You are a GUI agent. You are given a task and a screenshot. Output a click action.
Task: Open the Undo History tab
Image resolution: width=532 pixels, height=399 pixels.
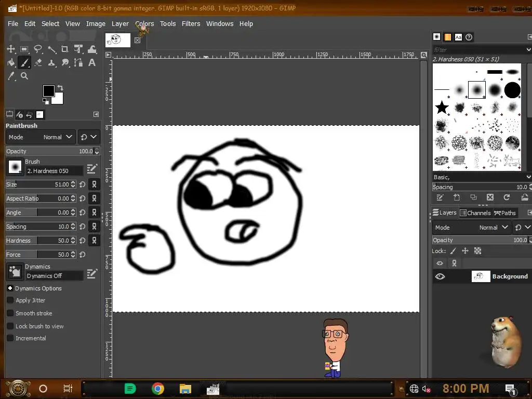tap(29, 115)
